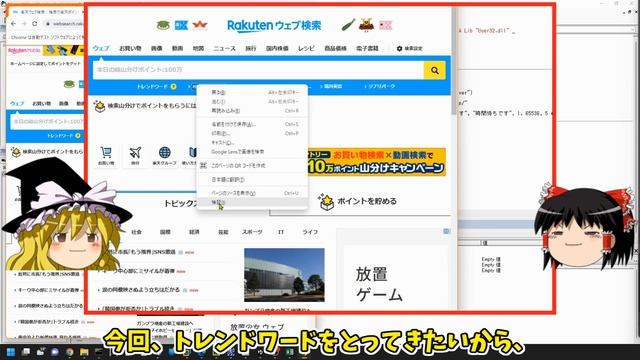Click the ad info icon above 放置ゲーム

pos(447,231)
